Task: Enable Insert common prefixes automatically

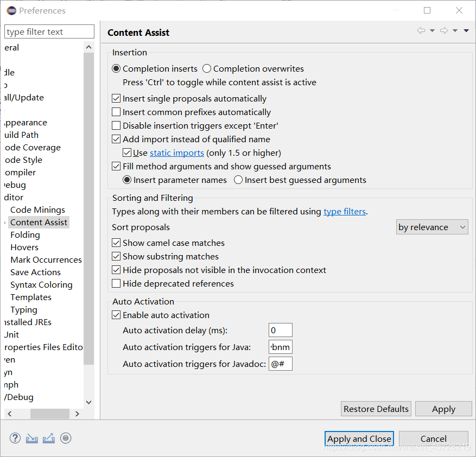Action: [x=116, y=112]
